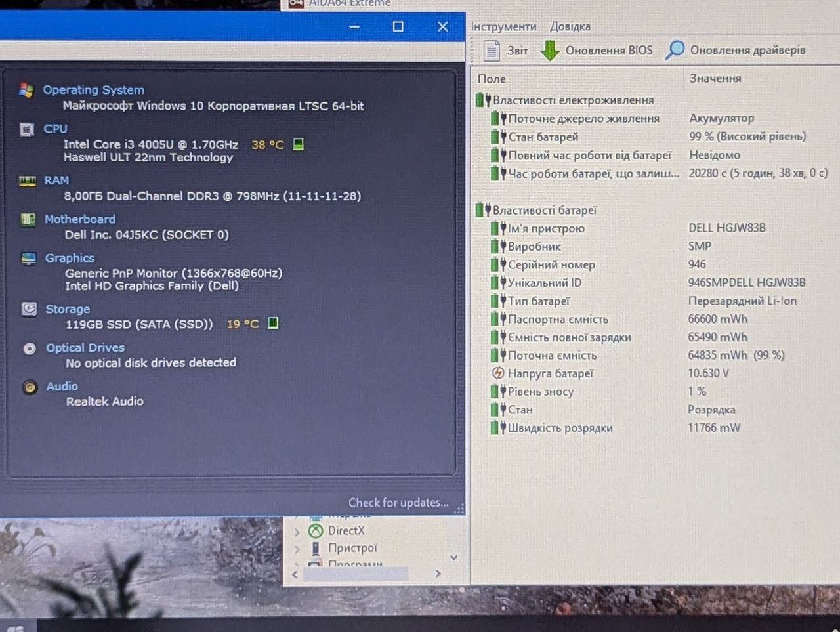Click the battery icon beside Властивості електроживлення

[484, 100]
